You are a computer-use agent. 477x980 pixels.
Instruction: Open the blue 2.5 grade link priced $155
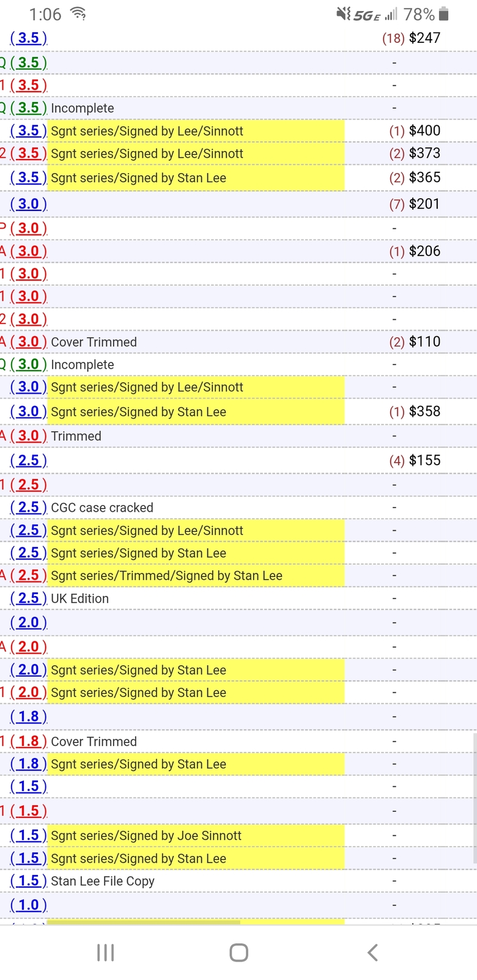[29, 460]
